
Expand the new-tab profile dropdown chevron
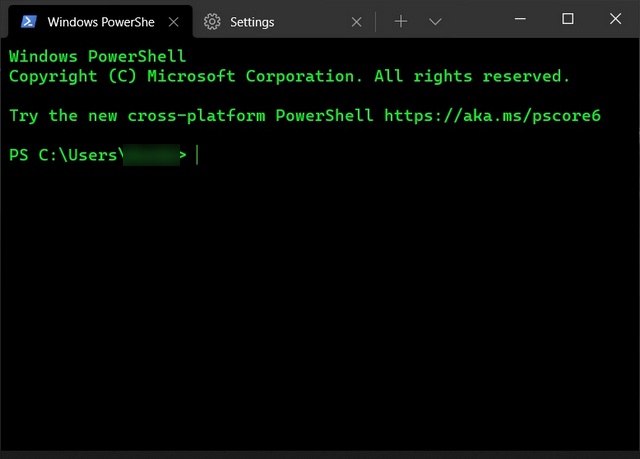click(435, 21)
